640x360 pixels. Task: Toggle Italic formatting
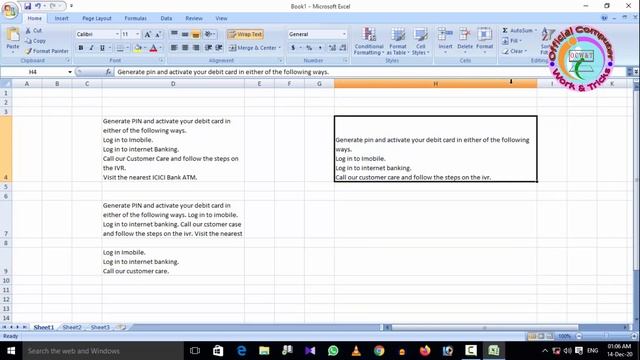coord(91,48)
